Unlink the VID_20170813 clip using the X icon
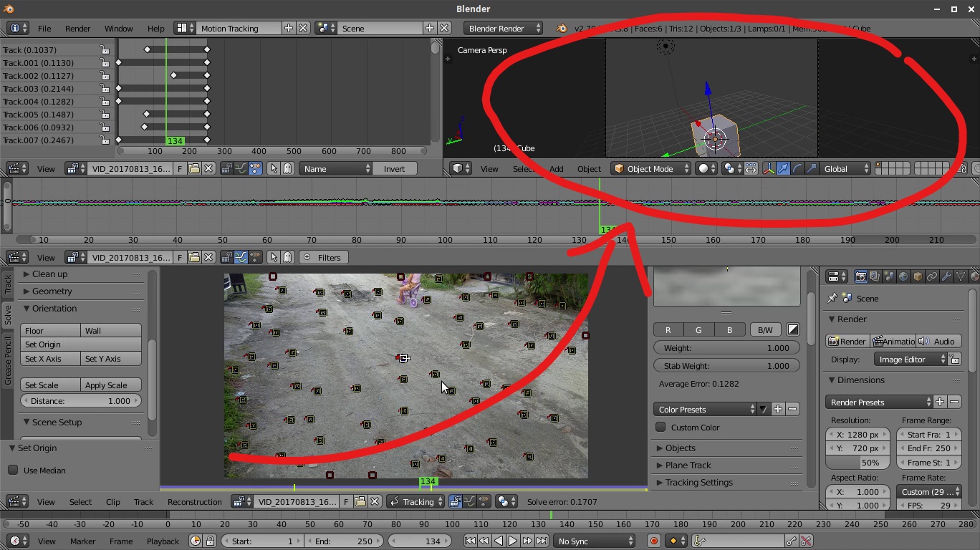980x550 pixels. [375, 501]
